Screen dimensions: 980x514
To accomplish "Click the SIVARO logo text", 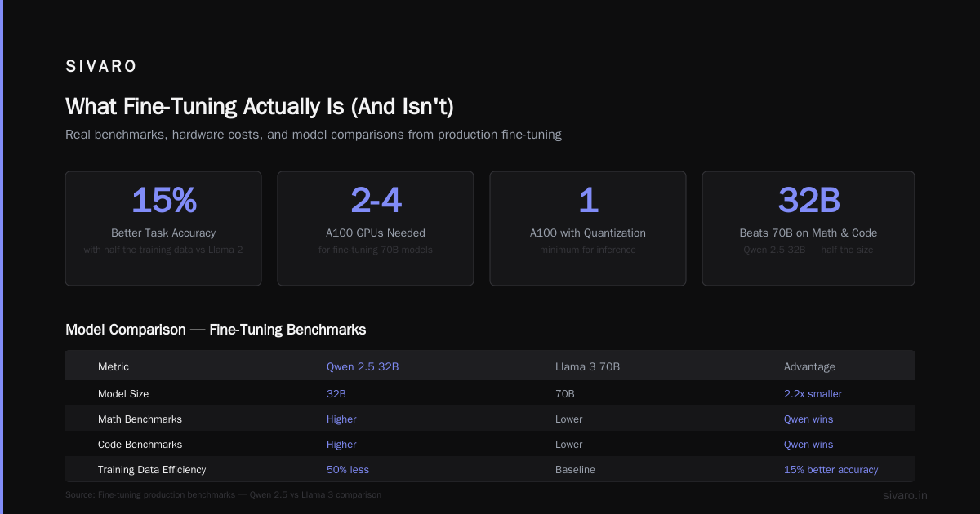I will click(101, 67).
